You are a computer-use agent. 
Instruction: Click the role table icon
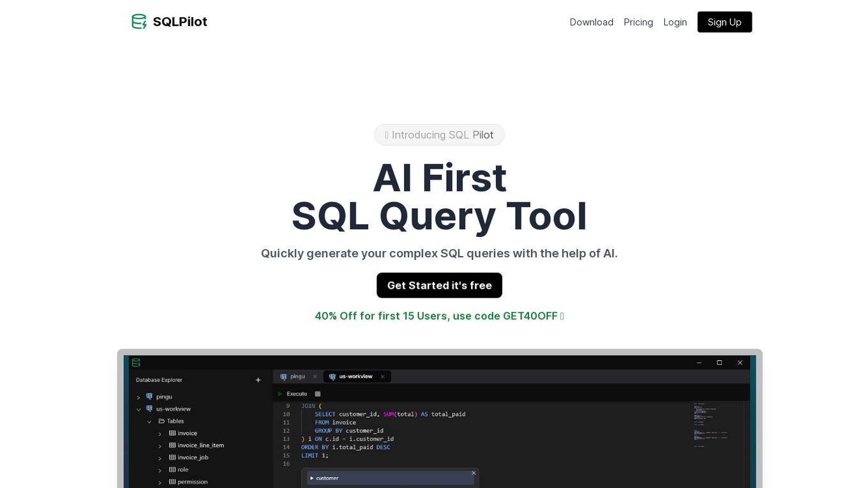(172, 469)
